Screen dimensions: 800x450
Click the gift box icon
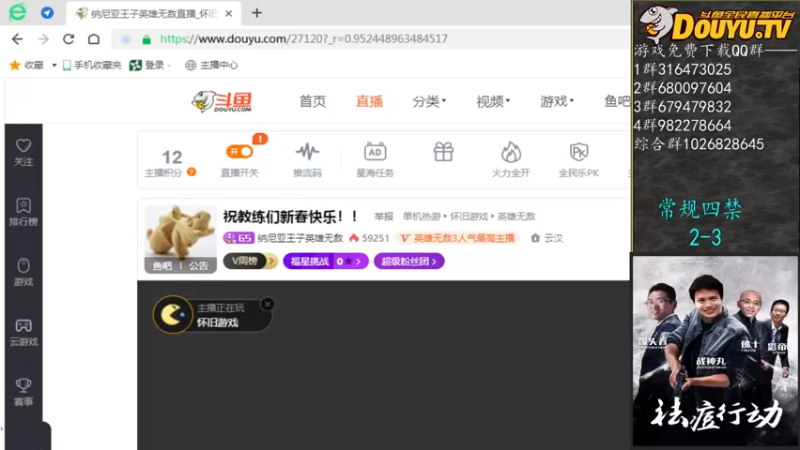[x=443, y=152]
